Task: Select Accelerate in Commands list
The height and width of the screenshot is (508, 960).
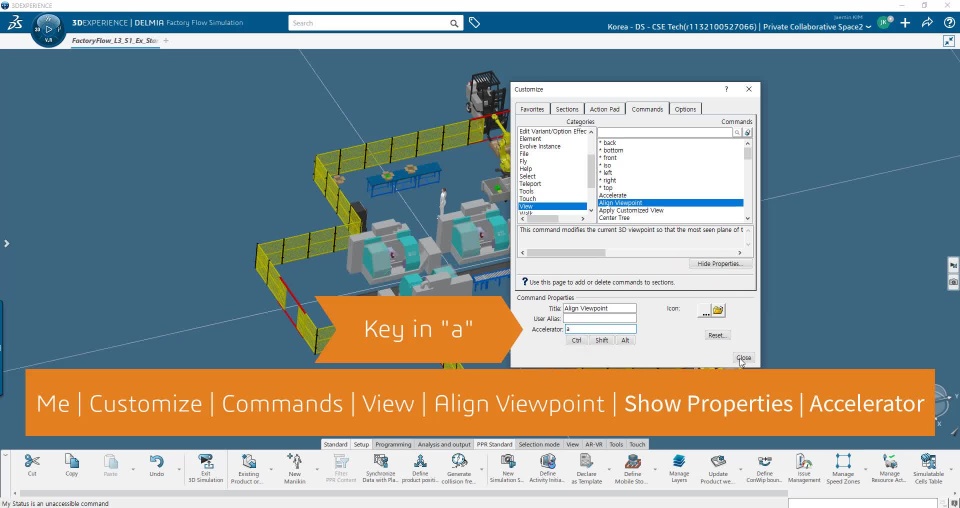Action: coord(612,195)
